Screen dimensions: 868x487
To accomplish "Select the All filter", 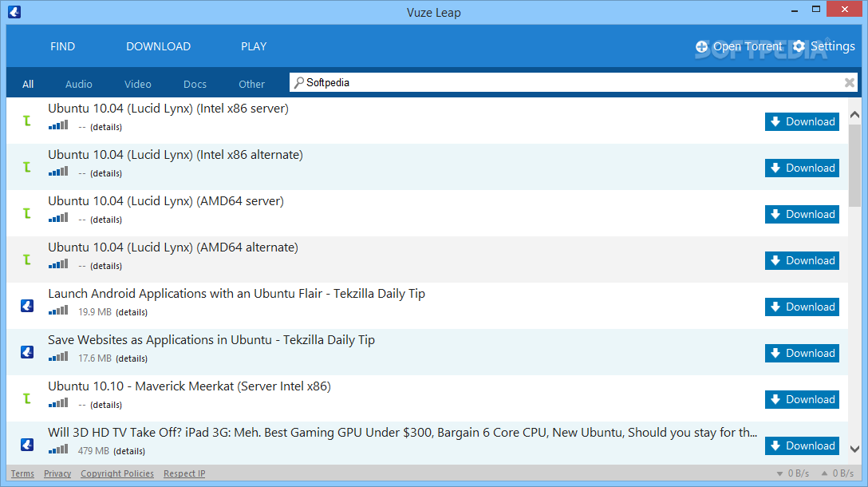I will tap(28, 84).
